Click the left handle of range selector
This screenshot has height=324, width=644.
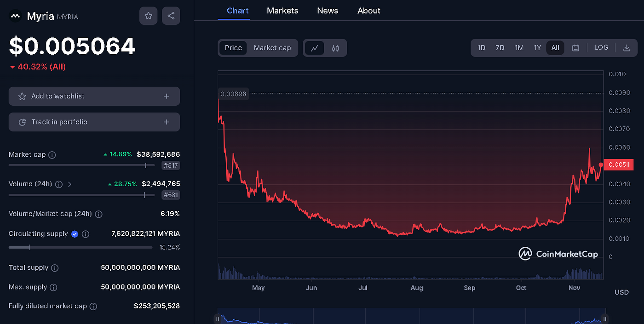click(x=218, y=319)
